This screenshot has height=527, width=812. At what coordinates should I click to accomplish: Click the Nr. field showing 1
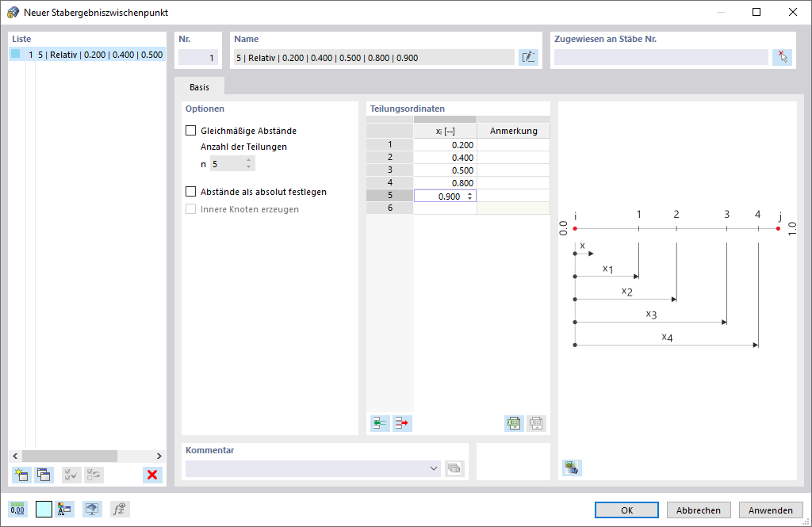(198, 58)
